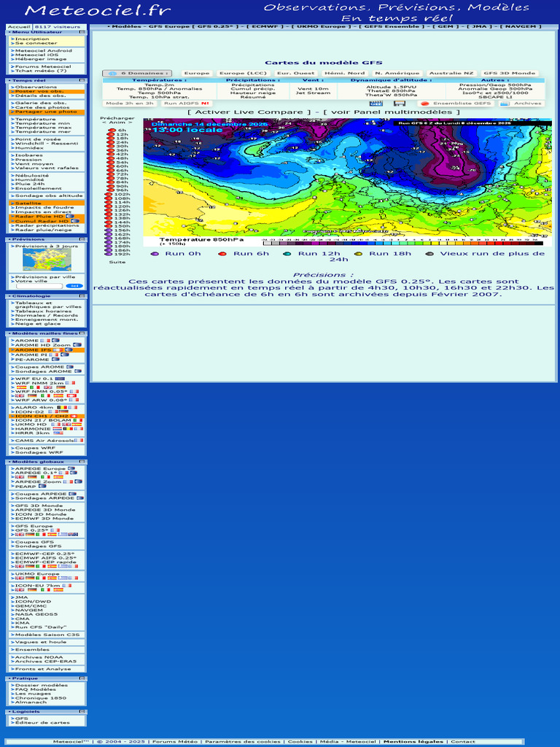Open Run AIGFS link

[186, 104]
